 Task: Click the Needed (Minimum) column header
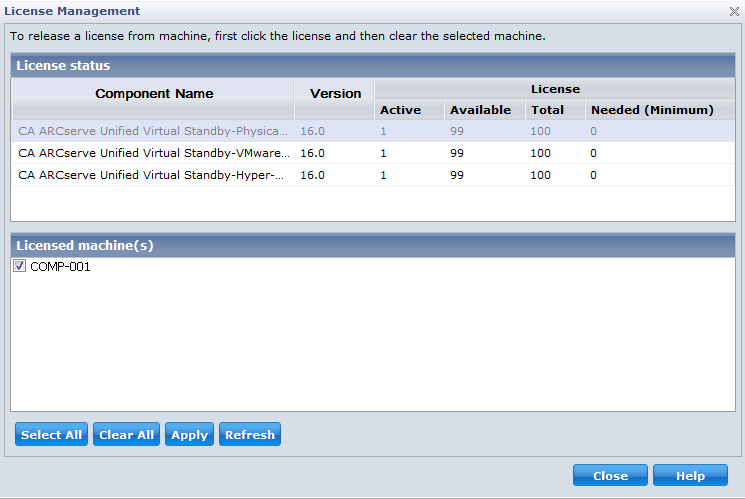(652, 110)
